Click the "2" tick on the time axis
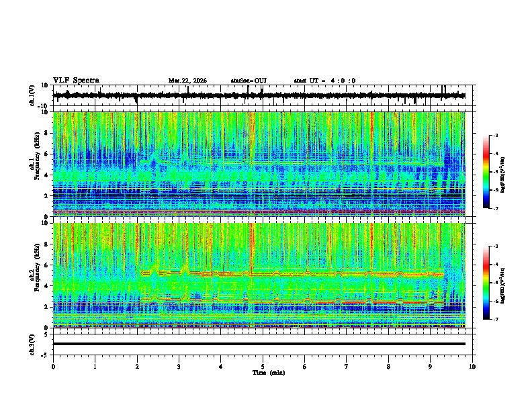This screenshot has width=532, height=411. [137, 367]
